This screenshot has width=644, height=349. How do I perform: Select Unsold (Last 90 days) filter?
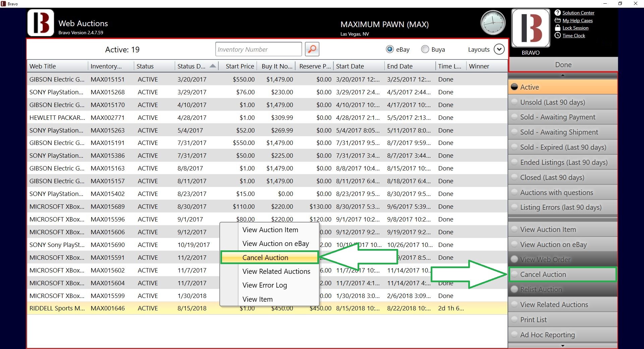click(563, 102)
